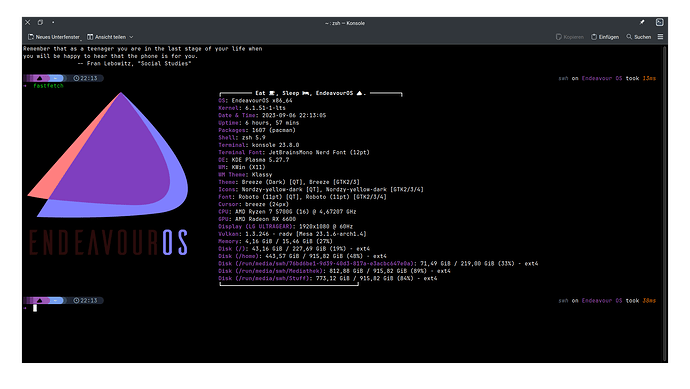This screenshot has height=389, width=690.
Task: Click the terminal cursor at the bottom prompt
Action: coord(35,308)
